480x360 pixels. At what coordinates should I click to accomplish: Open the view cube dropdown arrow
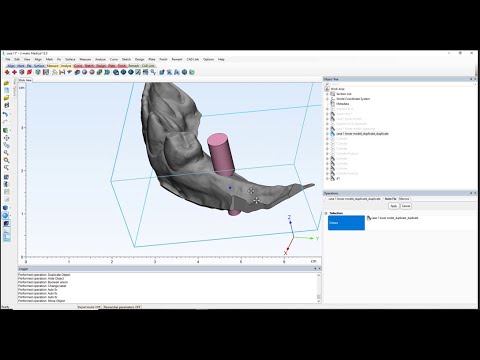coord(10,130)
